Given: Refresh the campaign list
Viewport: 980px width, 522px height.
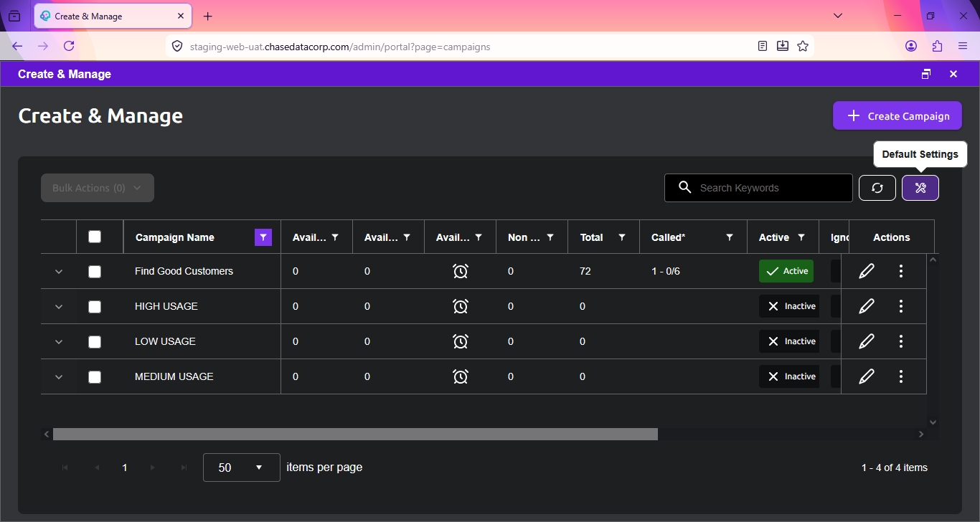Looking at the screenshot, I should pyautogui.click(x=877, y=188).
